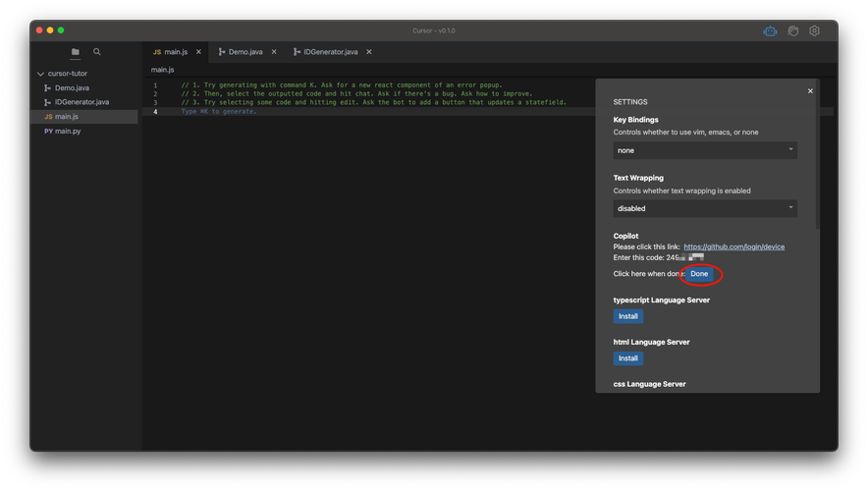
Task: Open the AI chat bot icon
Action: click(770, 31)
